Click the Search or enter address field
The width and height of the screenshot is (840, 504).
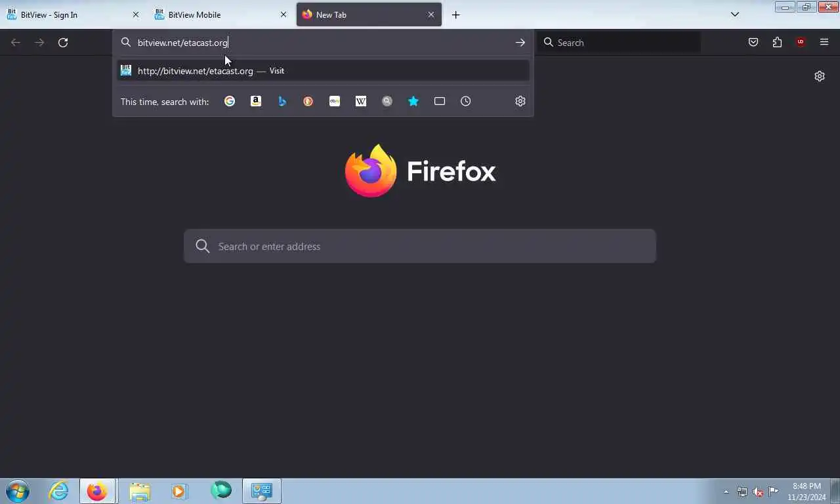pyautogui.click(x=420, y=246)
